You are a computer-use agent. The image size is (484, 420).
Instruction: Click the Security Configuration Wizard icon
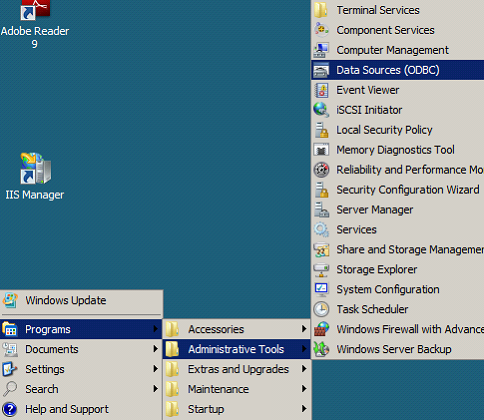click(321, 190)
